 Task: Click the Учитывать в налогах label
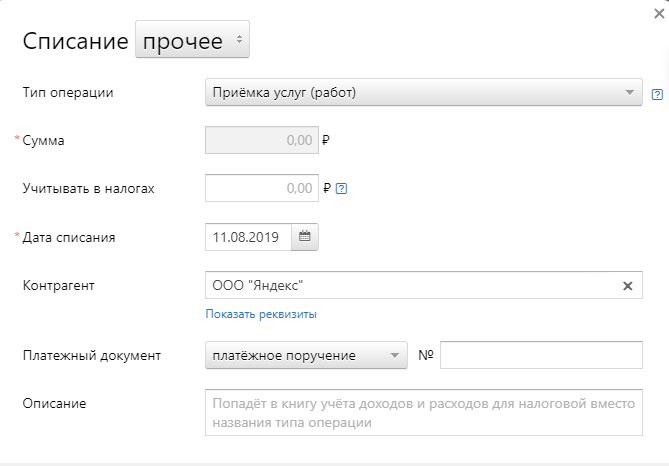[89, 188]
